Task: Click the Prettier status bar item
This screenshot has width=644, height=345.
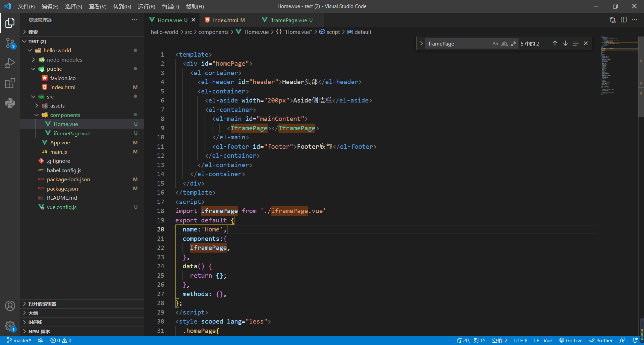Action: 601,340
